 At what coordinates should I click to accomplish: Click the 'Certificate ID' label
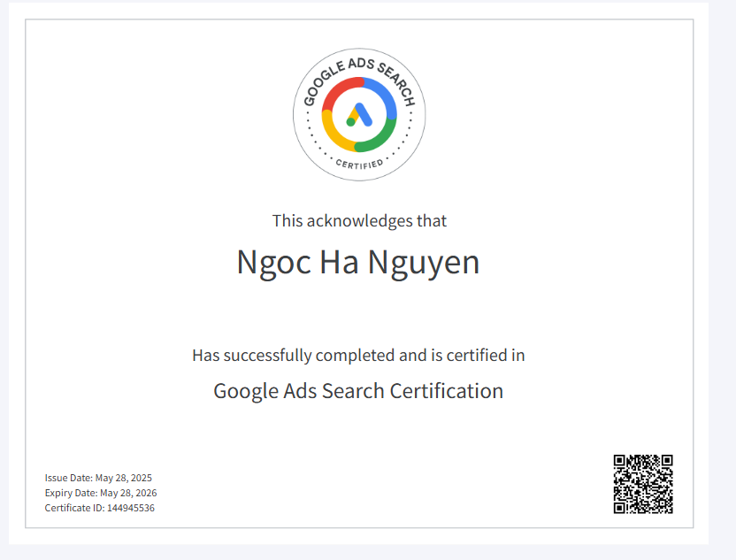pos(74,508)
